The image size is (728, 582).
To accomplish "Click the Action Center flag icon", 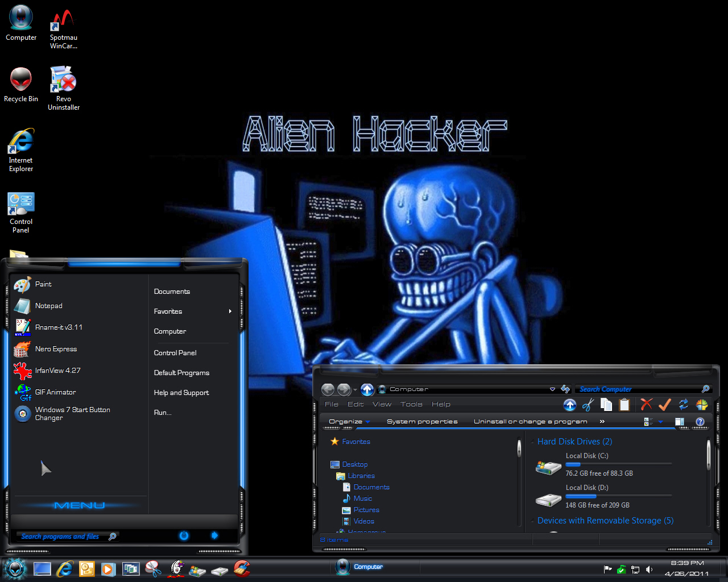I will [x=608, y=569].
